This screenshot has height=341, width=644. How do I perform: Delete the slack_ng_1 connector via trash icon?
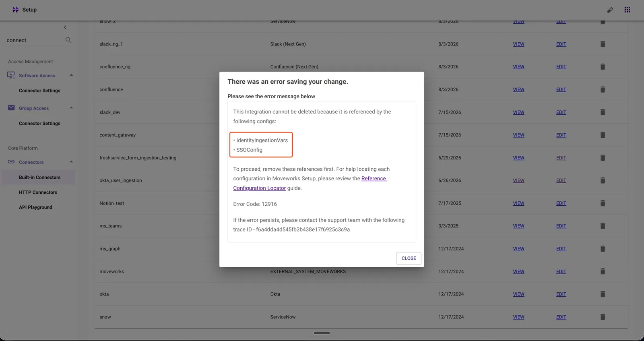[603, 44]
